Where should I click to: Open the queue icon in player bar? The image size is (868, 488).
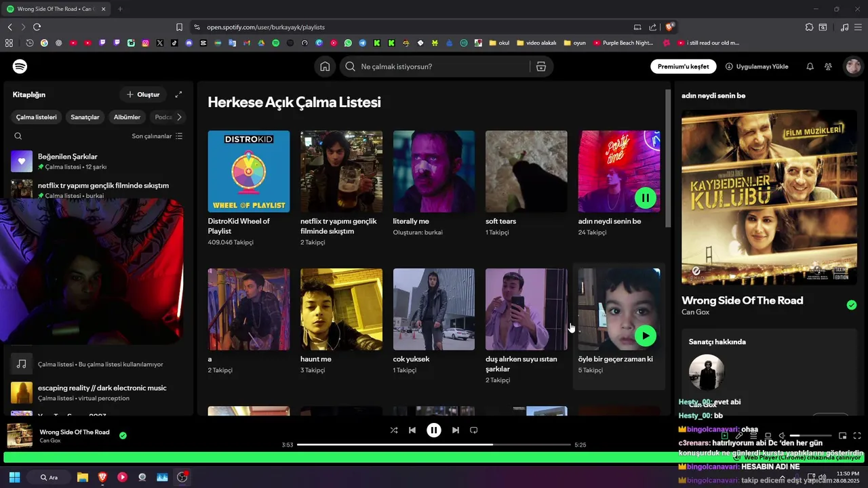click(x=753, y=435)
